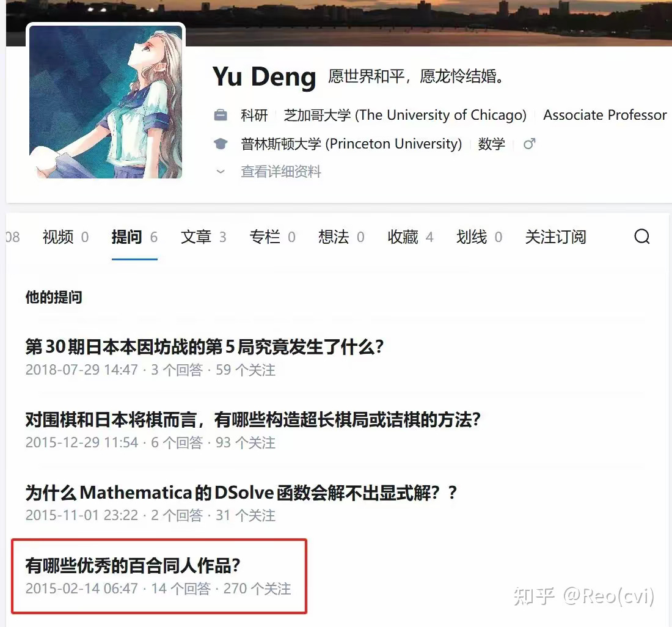672x627 pixels.
Task: Click the search magnifier icon in tab bar
Action: click(x=641, y=237)
